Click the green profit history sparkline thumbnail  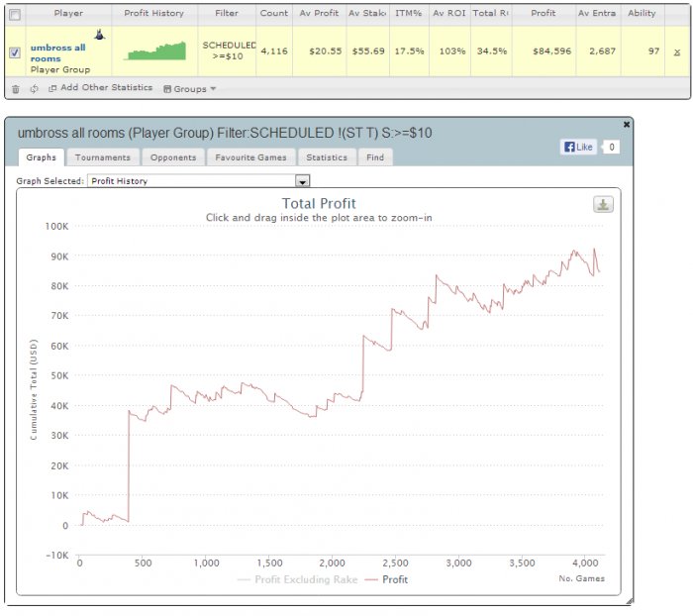point(155,51)
